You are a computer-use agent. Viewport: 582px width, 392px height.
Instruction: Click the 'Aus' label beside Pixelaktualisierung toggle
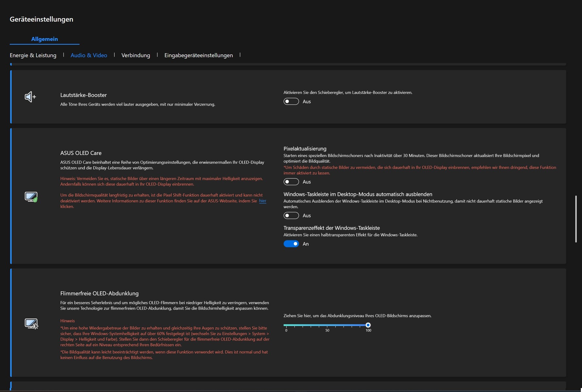click(307, 182)
